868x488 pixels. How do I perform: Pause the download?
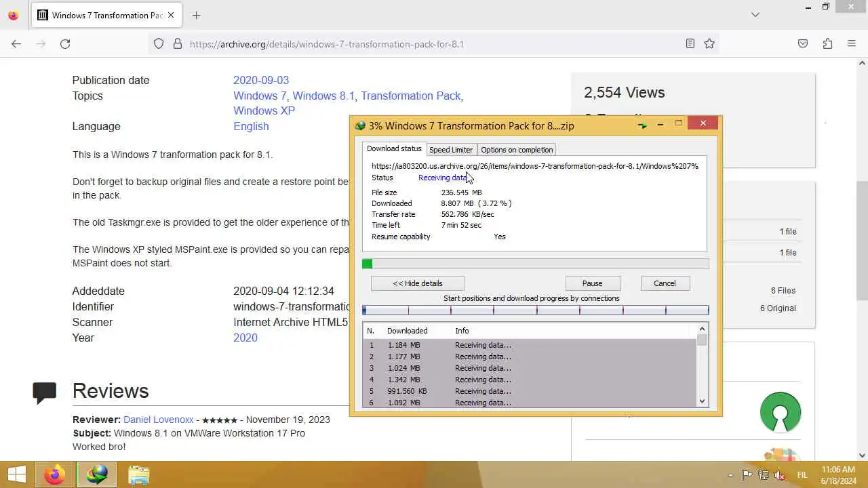(x=592, y=283)
